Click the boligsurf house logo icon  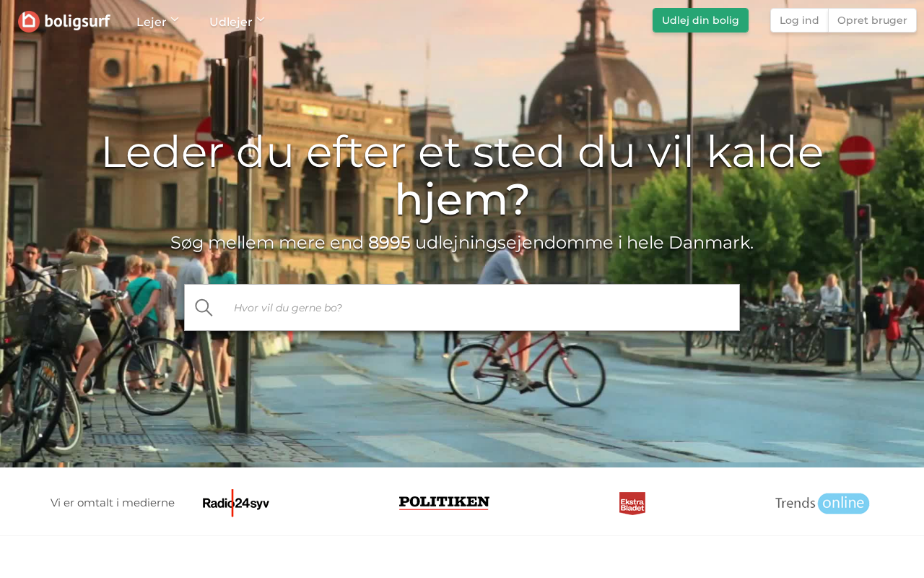[29, 21]
